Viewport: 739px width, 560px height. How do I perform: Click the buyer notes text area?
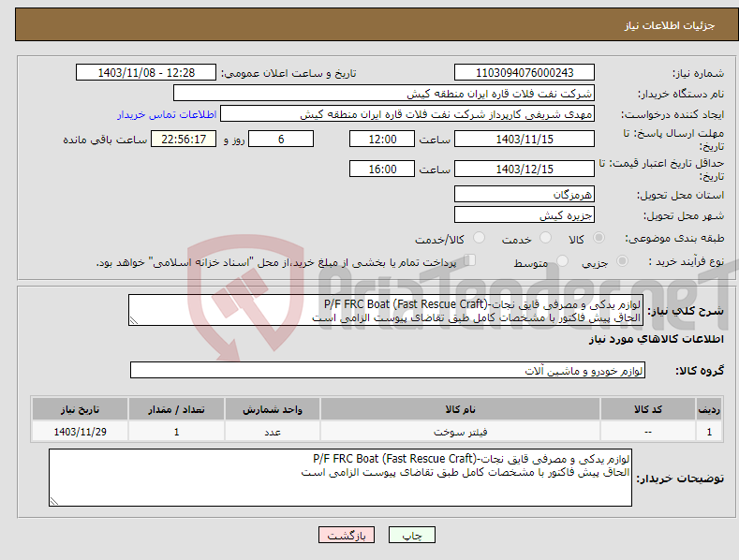pos(340,478)
